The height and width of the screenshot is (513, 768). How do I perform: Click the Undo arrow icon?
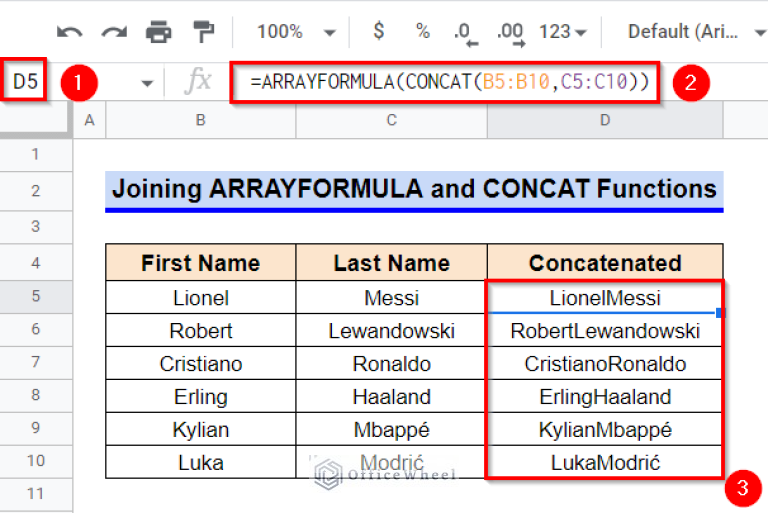69,32
